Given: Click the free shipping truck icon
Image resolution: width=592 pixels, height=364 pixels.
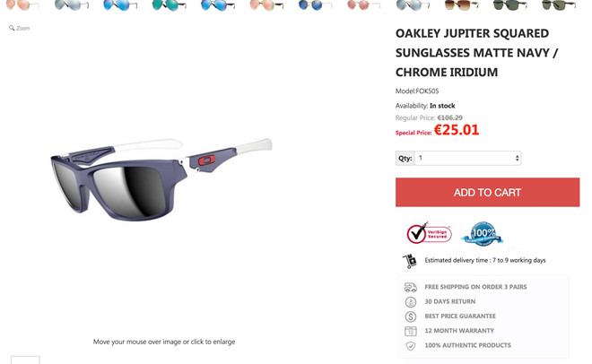Looking at the screenshot, I should point(411,288).
